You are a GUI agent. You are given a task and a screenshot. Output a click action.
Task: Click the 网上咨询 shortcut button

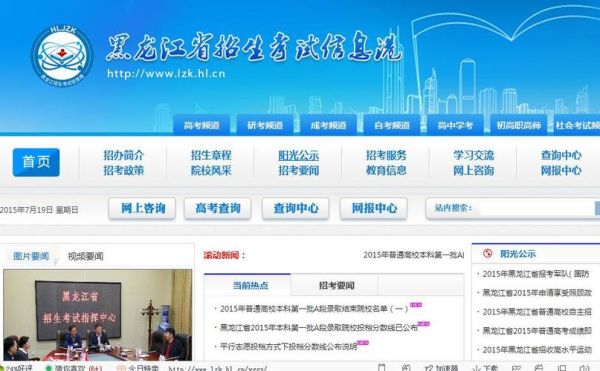pyautogui.click(x=143, y=208)
